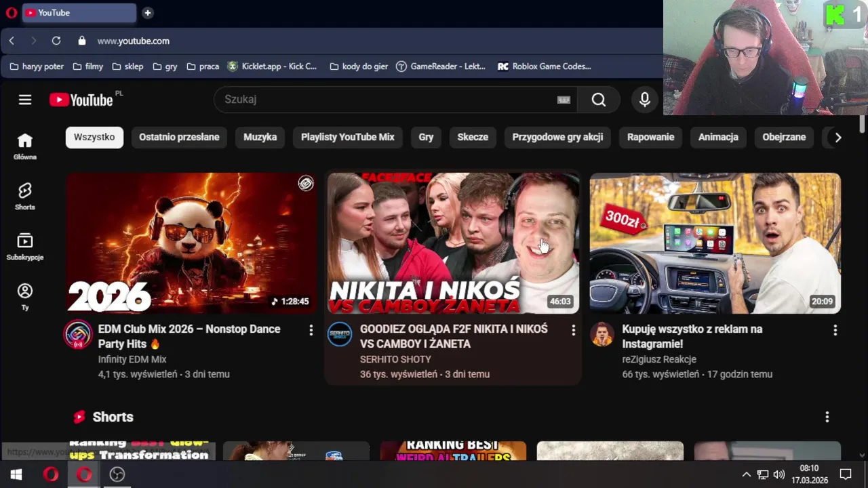
Task: Click the magnifier search button
Action: 598,100
